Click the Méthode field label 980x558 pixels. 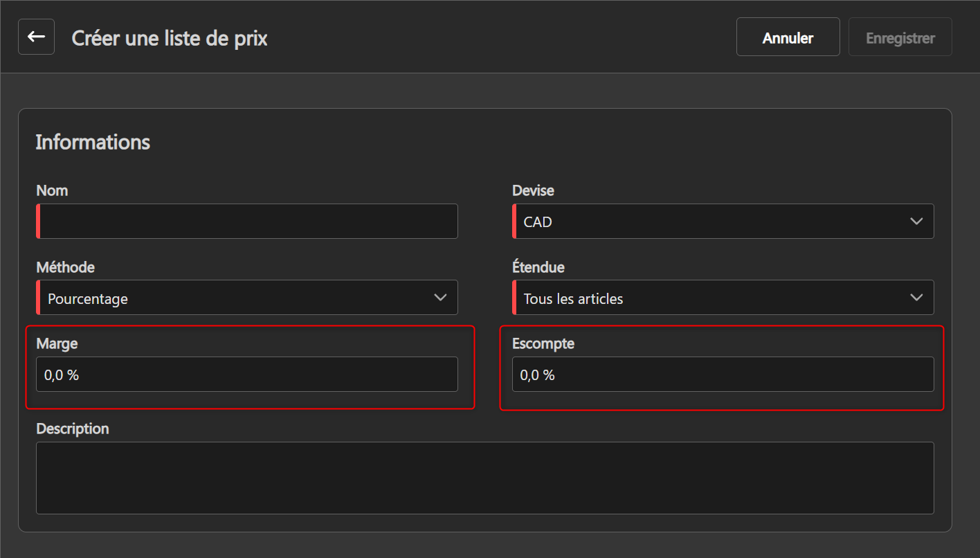(65, 267)
